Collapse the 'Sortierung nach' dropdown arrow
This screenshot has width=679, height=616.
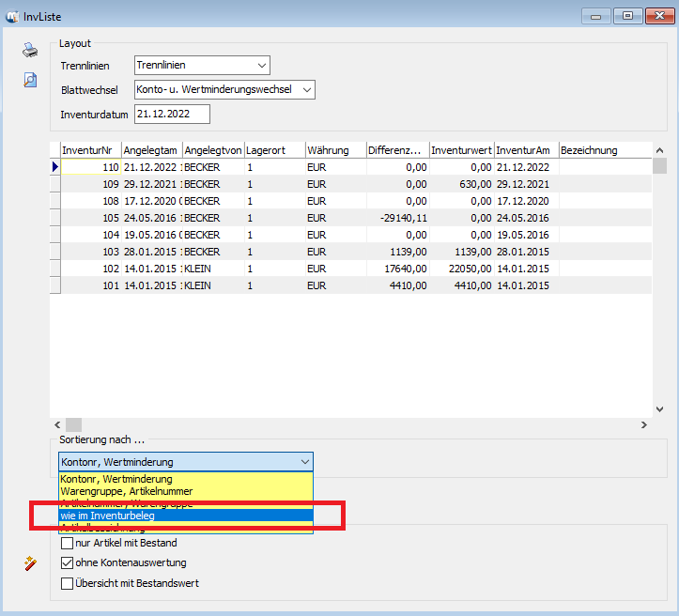303,462
